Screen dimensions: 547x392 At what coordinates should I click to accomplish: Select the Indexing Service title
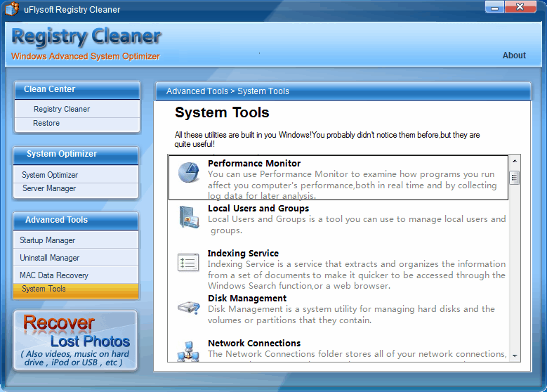(x=243, y=254)
